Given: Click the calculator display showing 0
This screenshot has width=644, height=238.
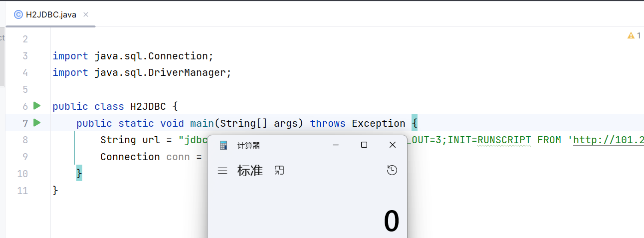Looking at the screenshot, I should 392,221.
